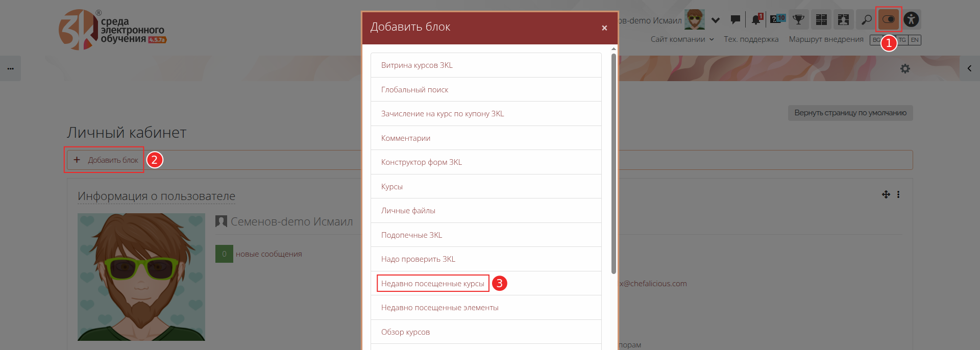Open the Сайт компании dropdown menu
The height and width of the screenshot is (350, 980).
coord(682,39)
